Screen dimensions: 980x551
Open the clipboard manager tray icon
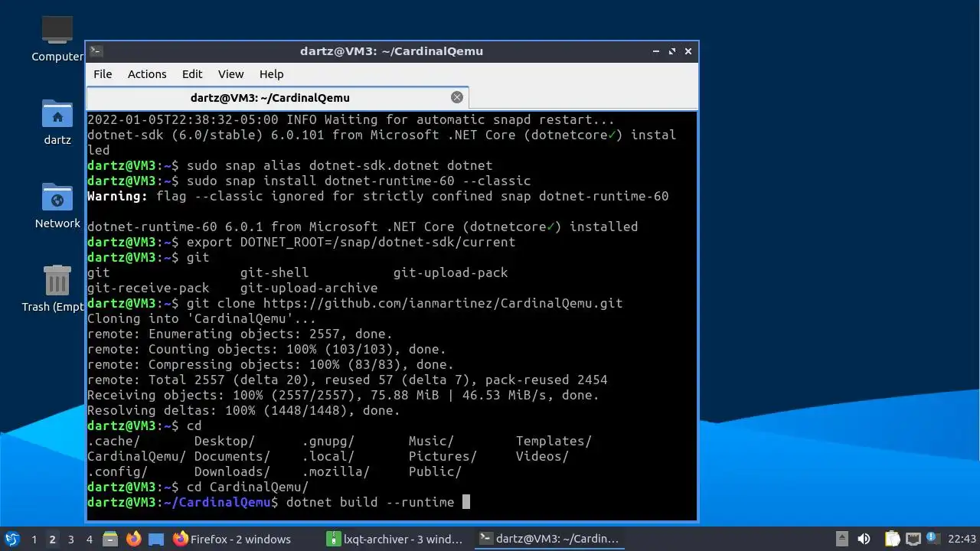(892, 539)
